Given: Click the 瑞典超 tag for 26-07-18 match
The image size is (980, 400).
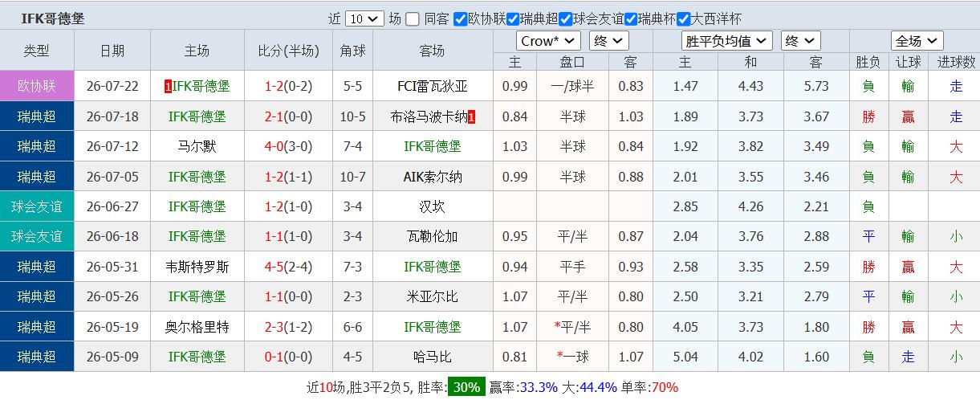Looking at the screenshot, I should point(37,116).
